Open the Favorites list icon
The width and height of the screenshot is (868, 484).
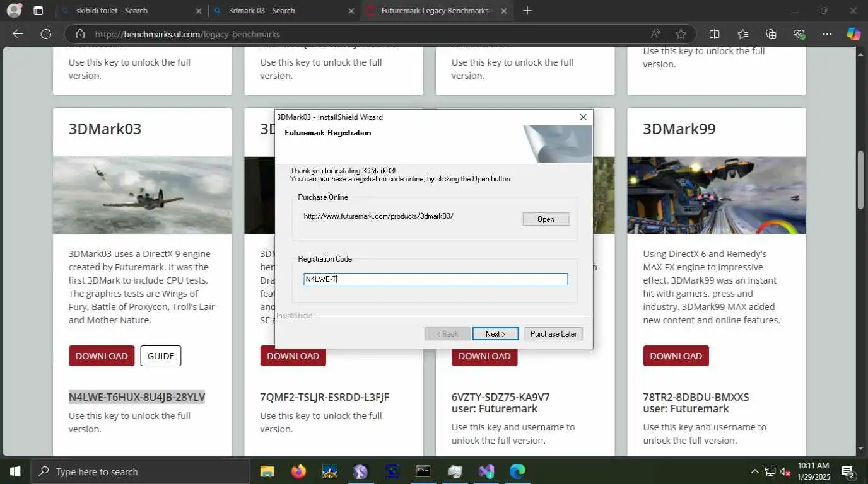(742, 34)
